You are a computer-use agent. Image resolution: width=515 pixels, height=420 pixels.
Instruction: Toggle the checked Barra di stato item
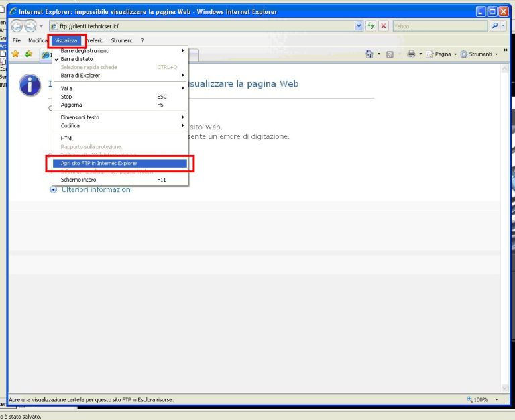[120, 59]
